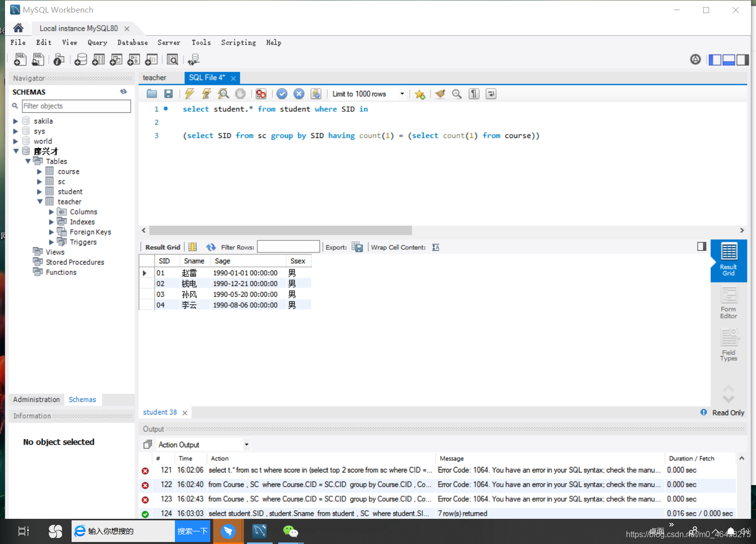Execute the SQL script lightning icon
This screenshot has width=756, height=544.
click(x=190, y=94)
